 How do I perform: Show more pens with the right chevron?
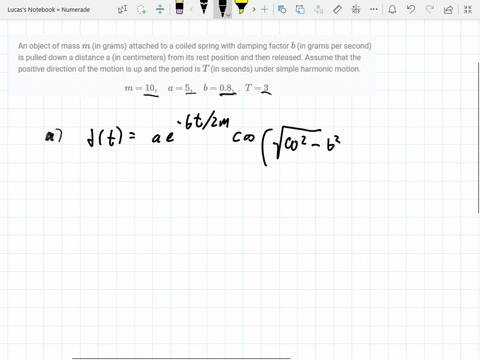coord(254,9)
